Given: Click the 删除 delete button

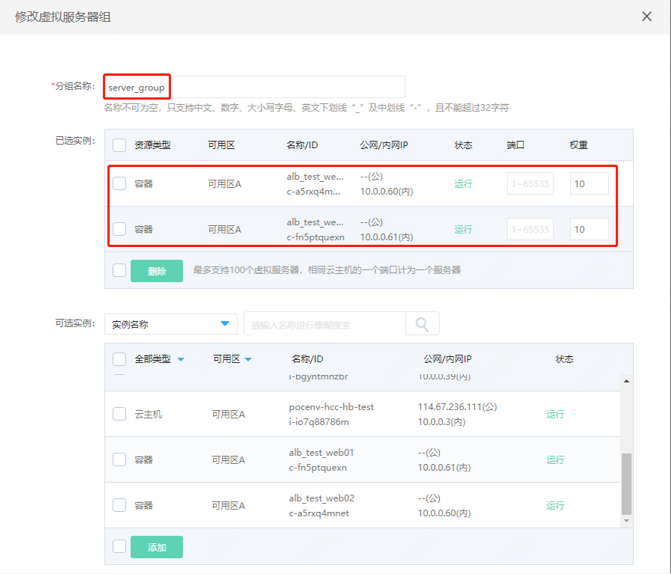Looking at the screenshot, I should pos(157,271).
